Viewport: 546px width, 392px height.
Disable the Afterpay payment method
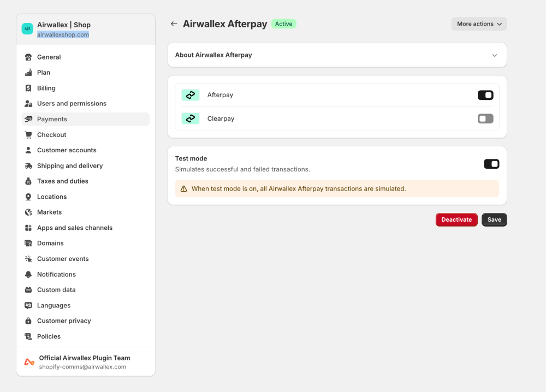[485, 94]
